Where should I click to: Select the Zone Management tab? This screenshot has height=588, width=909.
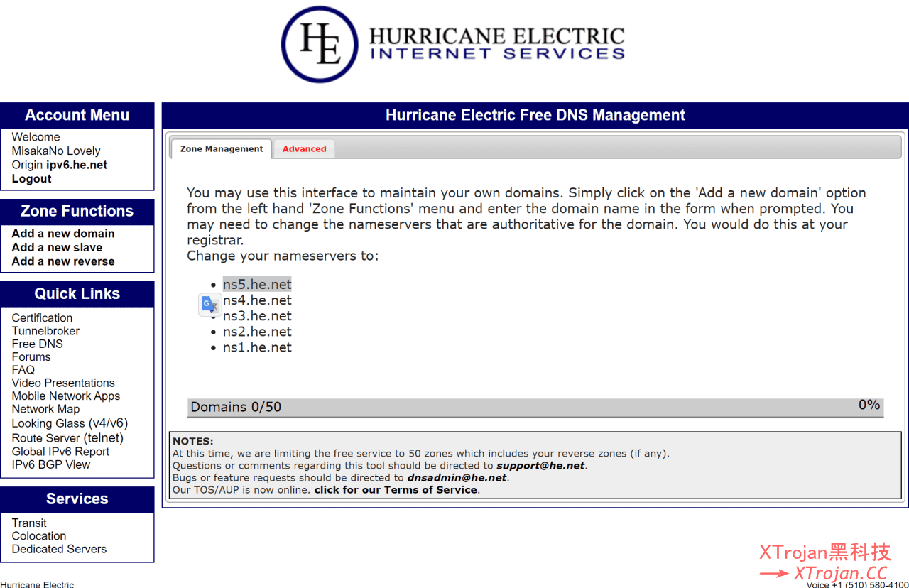222,149
